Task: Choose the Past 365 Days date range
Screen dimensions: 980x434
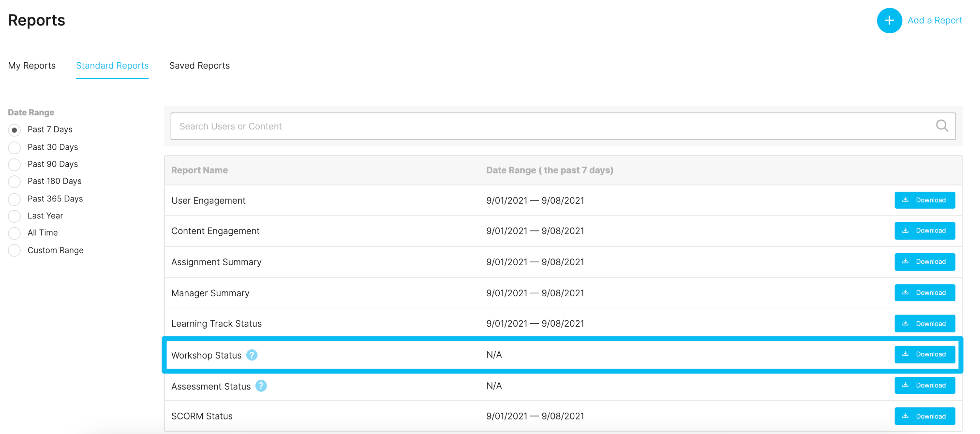Action: (x=14, y=199)
